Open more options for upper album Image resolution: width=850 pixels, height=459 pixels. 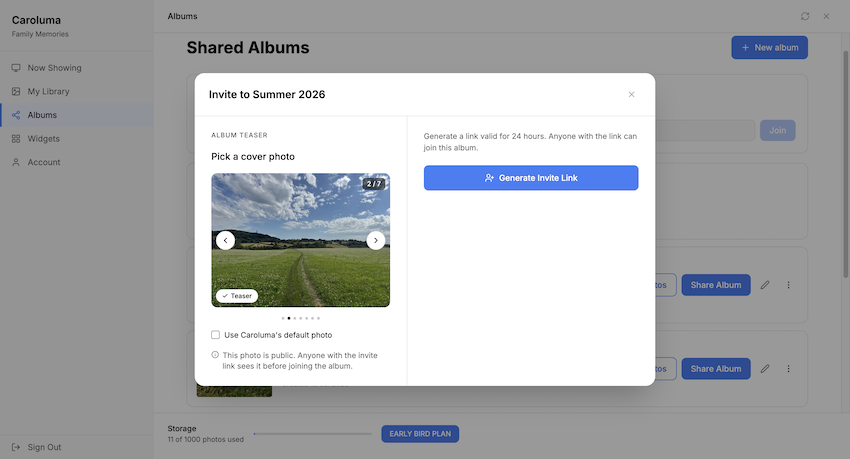[788, 285]
